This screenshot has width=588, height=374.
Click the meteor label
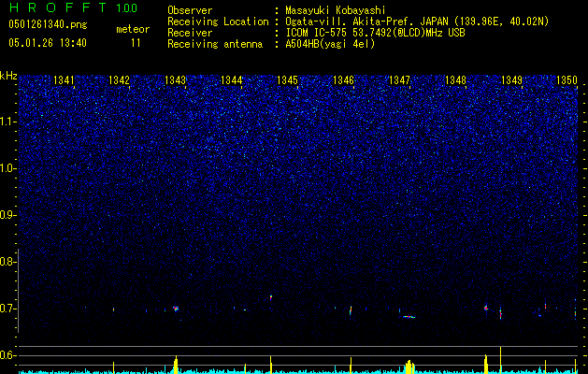point(133,29)
